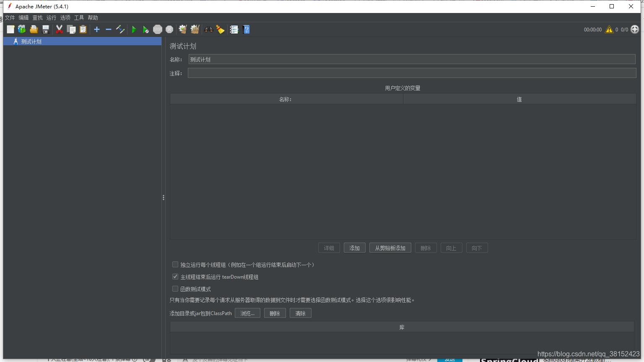Open a test plan file

34,29
